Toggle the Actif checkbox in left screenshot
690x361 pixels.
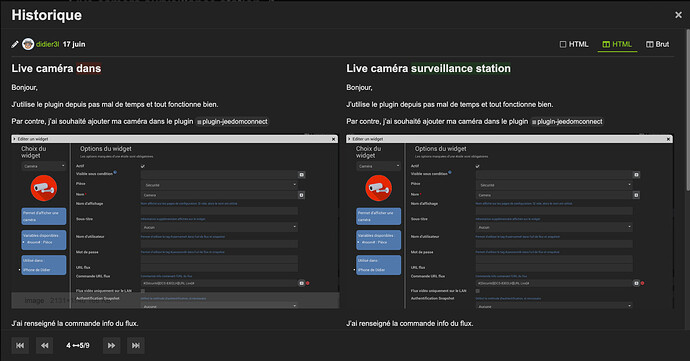143,166
